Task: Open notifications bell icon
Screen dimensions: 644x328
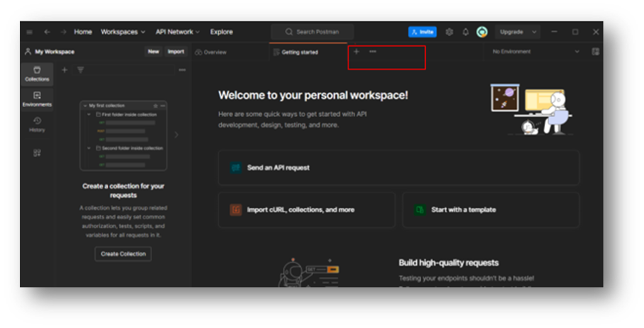Action: coord(465,32)
